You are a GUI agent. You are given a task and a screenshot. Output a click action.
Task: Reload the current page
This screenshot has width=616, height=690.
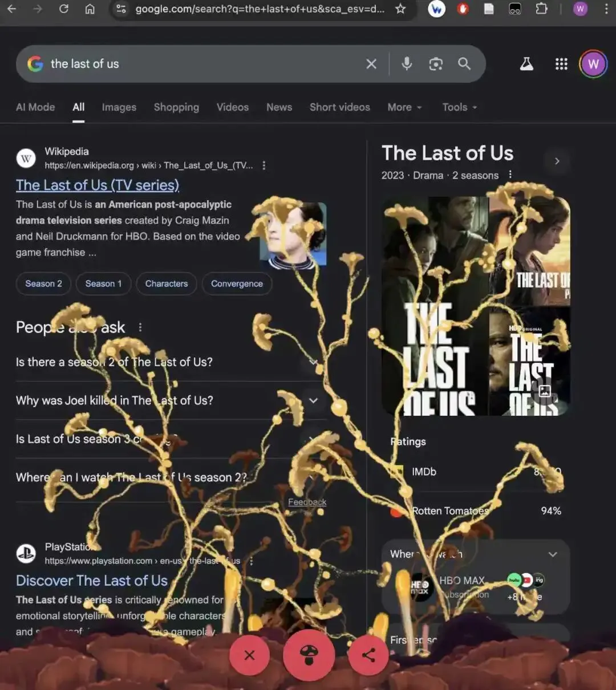pyautogui.click(x=64, y=9)
